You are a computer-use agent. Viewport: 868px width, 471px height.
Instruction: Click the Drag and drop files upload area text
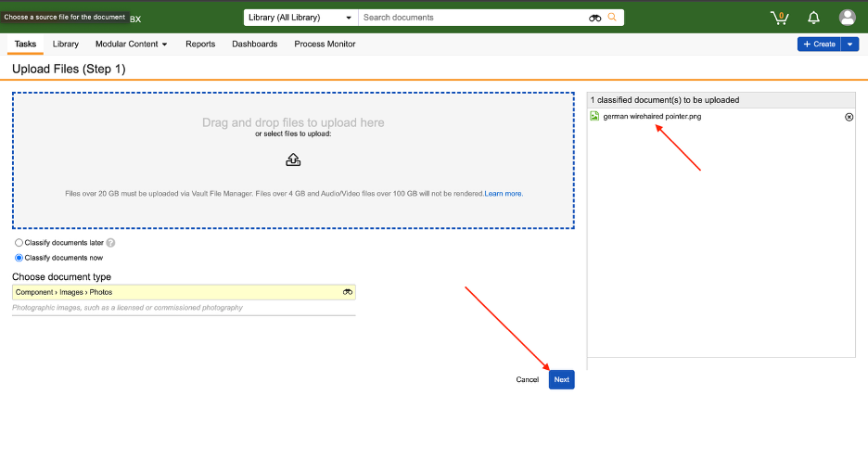click(x=293, y=123)
